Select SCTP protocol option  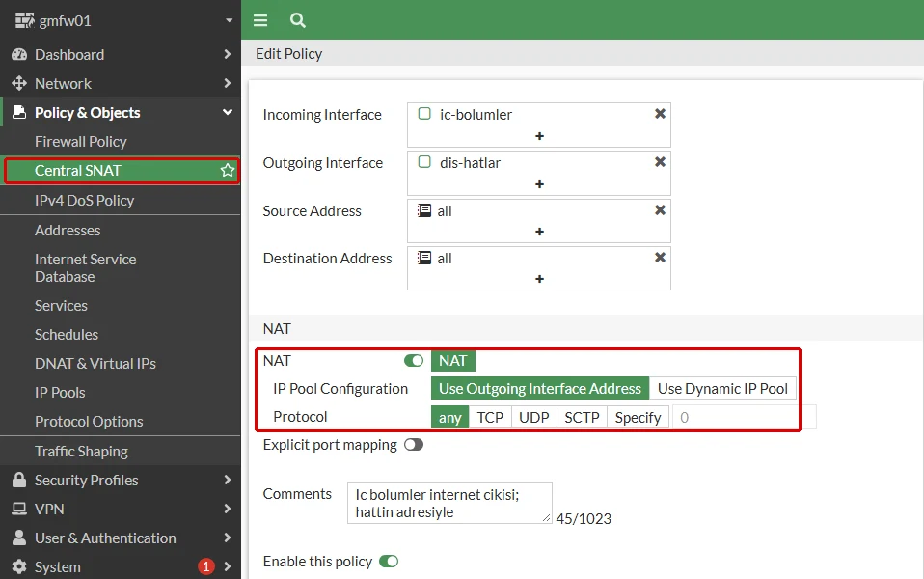coord(582,418)
